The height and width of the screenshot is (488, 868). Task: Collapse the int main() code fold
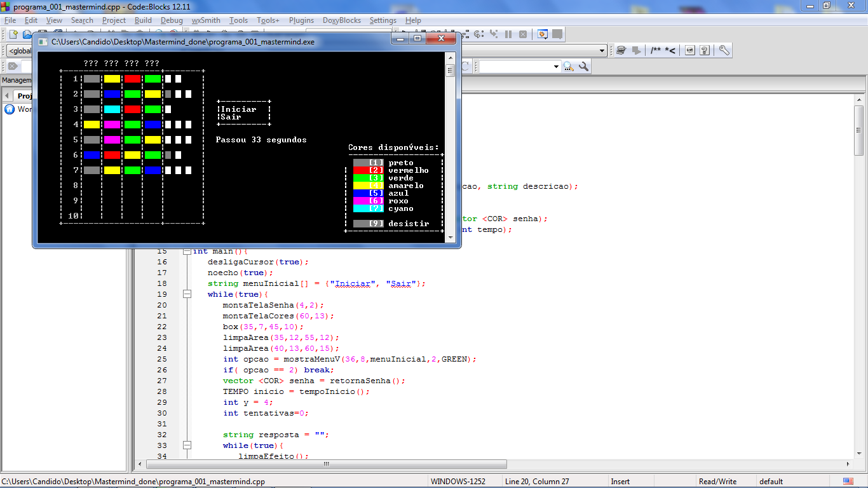coord(187,251)
